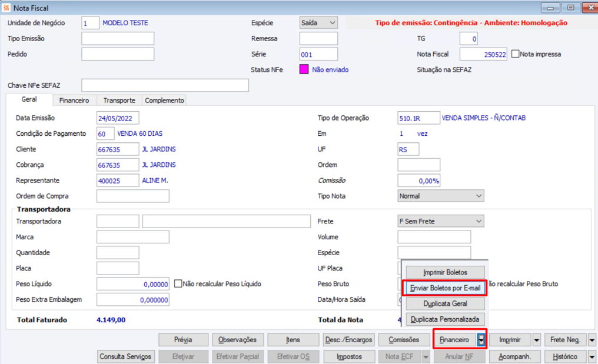Click the Data Emissão field 24/05/2022
Screen dimensions: 598x364
coord(118,118)
